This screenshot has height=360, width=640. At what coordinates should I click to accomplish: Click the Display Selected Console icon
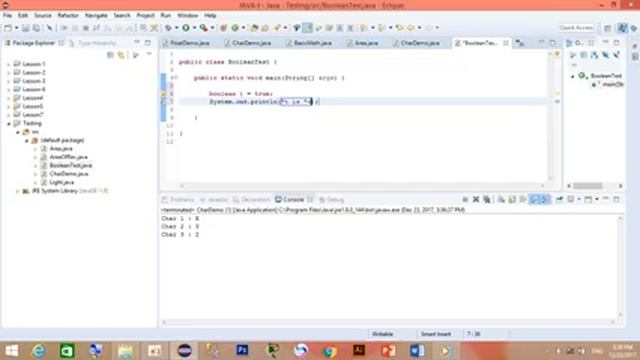[571, 200]
